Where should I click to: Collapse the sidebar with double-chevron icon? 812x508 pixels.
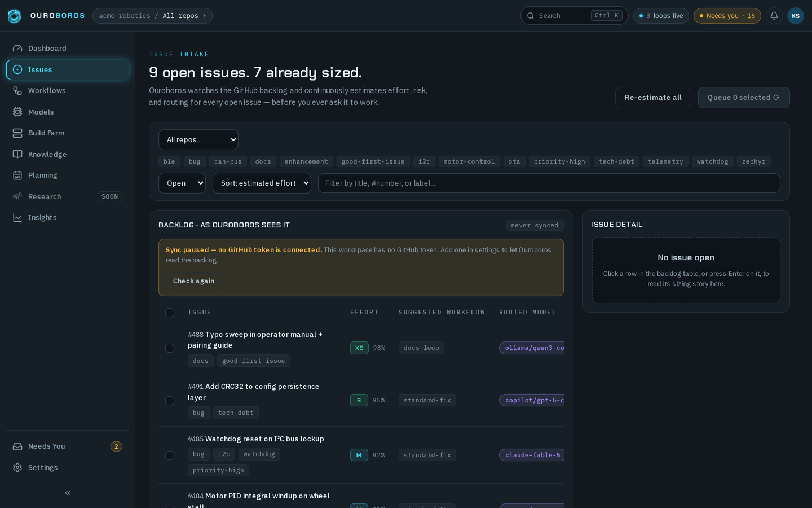click(x=68, y=493)
